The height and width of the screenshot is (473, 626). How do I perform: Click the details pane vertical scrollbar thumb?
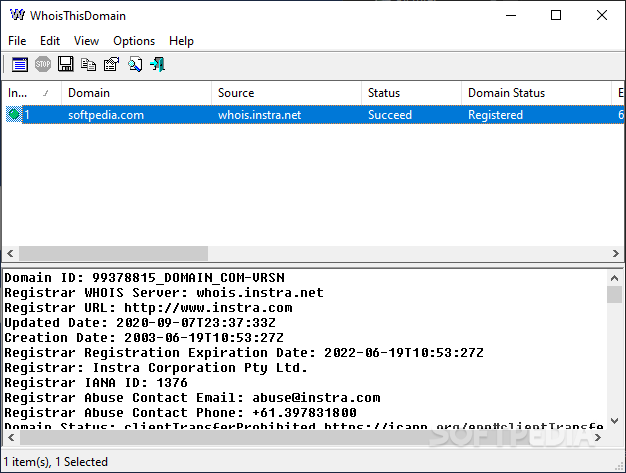pyautogui.click(x=614, y=295)
